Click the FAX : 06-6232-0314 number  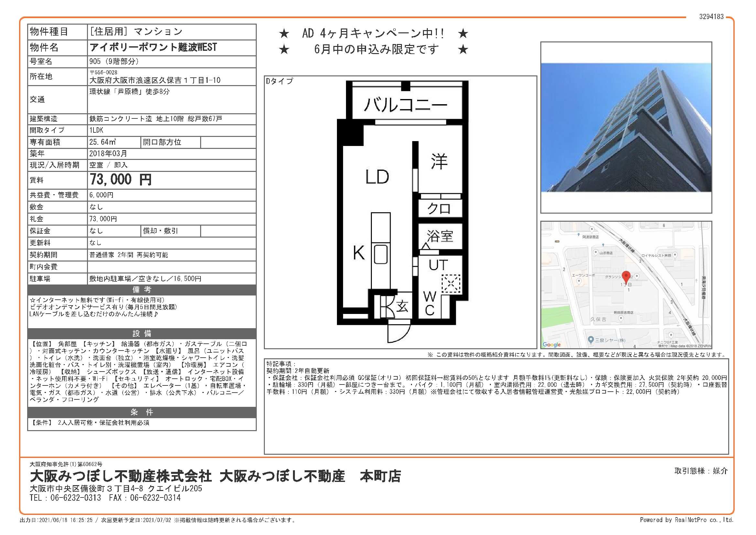point(145,497)
